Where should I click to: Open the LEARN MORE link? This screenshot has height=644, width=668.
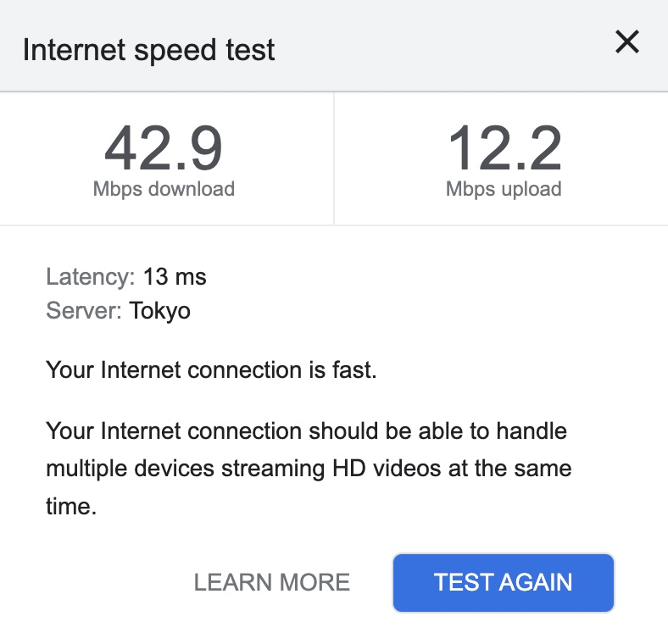pyautogui.click(x=271, y=582)
